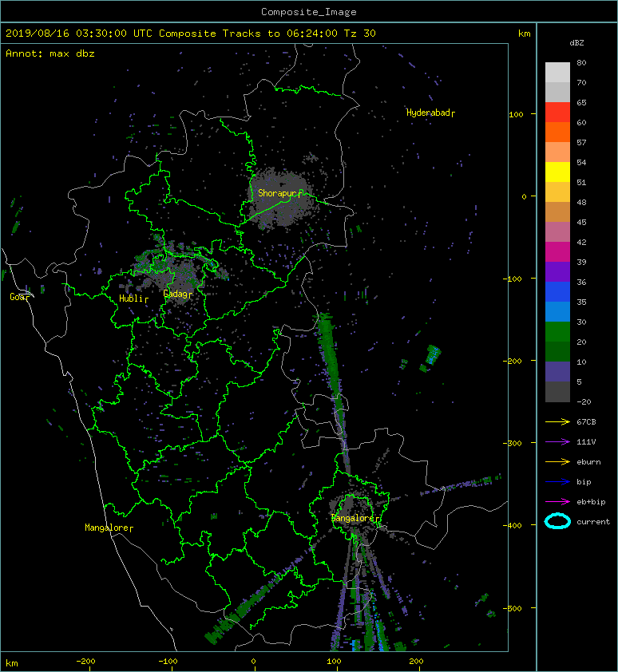The image size is (618, 672).
Task: Click the 65 value on dBZ scale
Action: coord(581,102)
